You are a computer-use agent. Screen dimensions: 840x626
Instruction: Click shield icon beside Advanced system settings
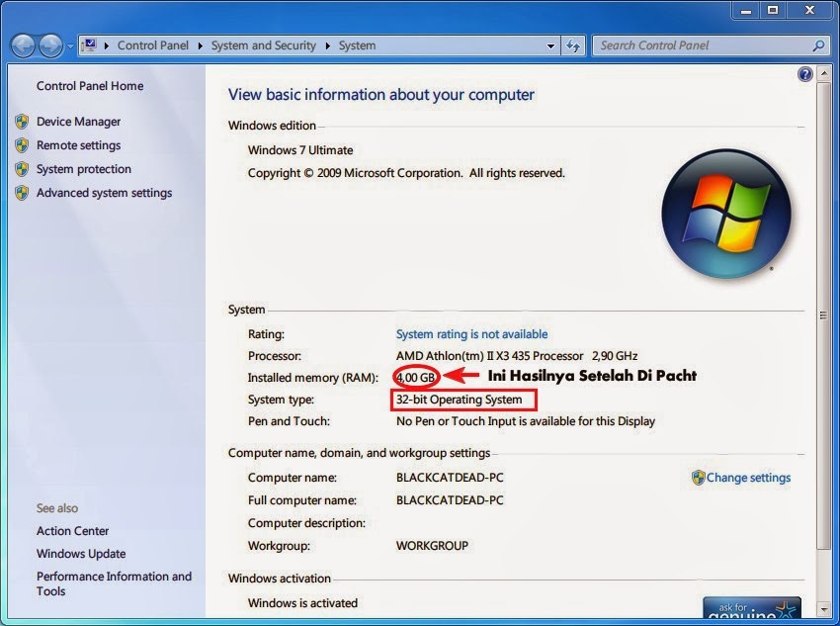[x=22, y=193]
